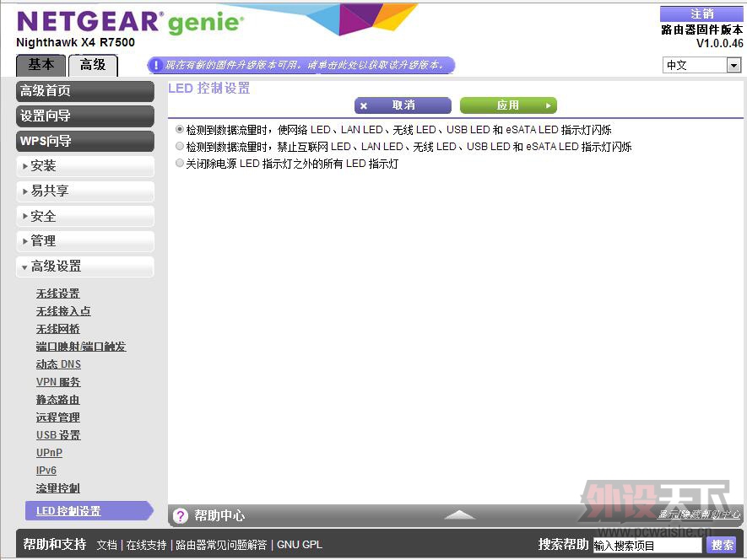Open the 静态路由 link

(x=58, y=400)
